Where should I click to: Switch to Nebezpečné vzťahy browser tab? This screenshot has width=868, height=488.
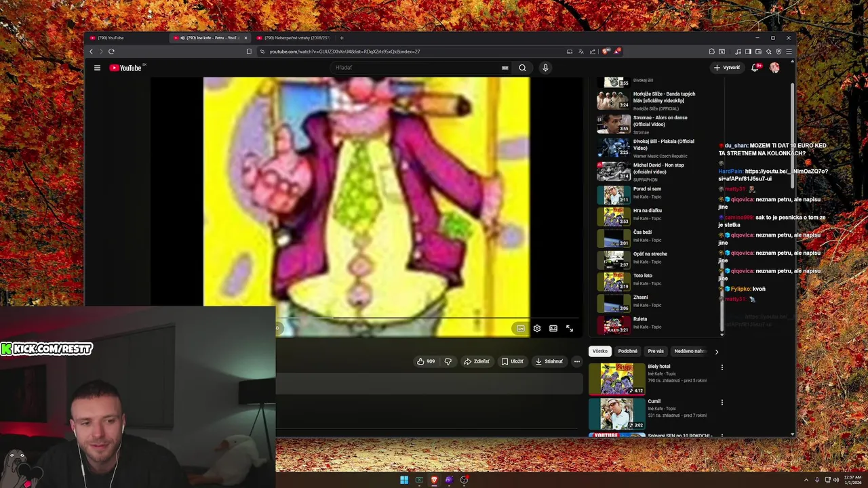coord(293,38)
